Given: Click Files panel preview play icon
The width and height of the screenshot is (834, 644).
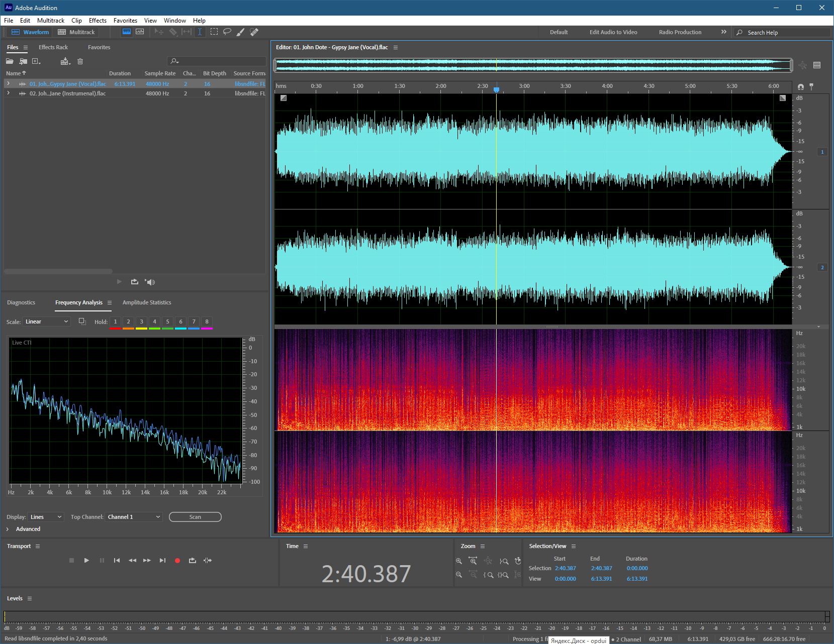Looking at the screenshot, I should coord(119,282).
